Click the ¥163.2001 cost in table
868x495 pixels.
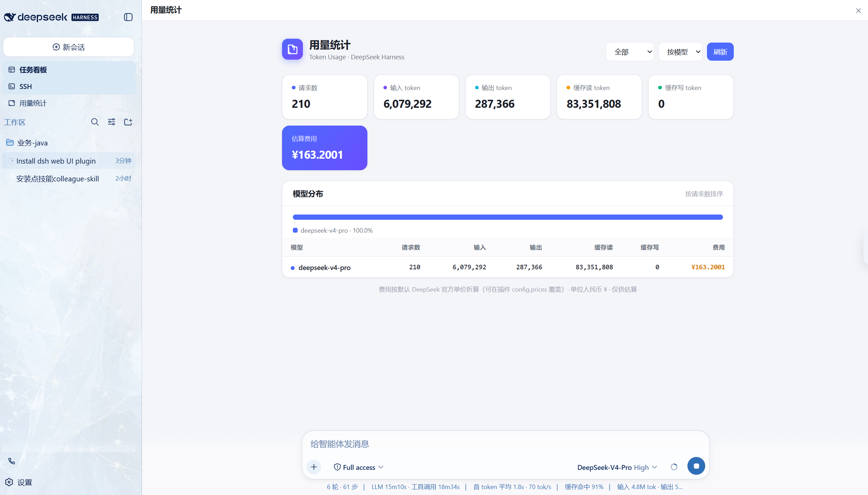click(x=708, y=267)
